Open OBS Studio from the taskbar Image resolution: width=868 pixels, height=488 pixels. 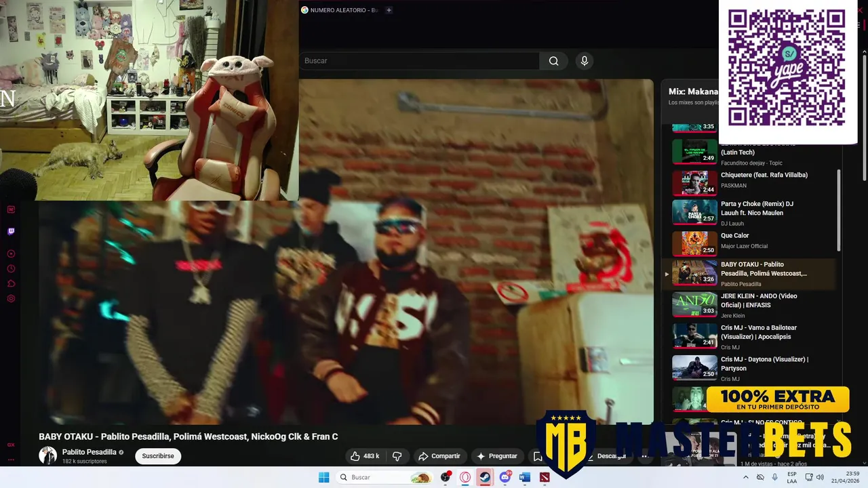pyautogui.click(x=446, y=477)
